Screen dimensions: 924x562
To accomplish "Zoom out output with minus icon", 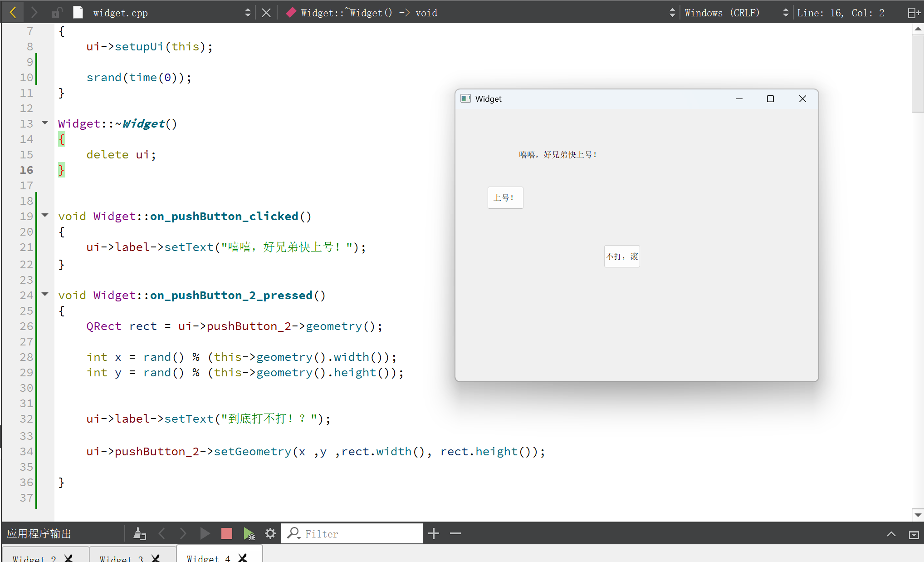I will [455, 533].
